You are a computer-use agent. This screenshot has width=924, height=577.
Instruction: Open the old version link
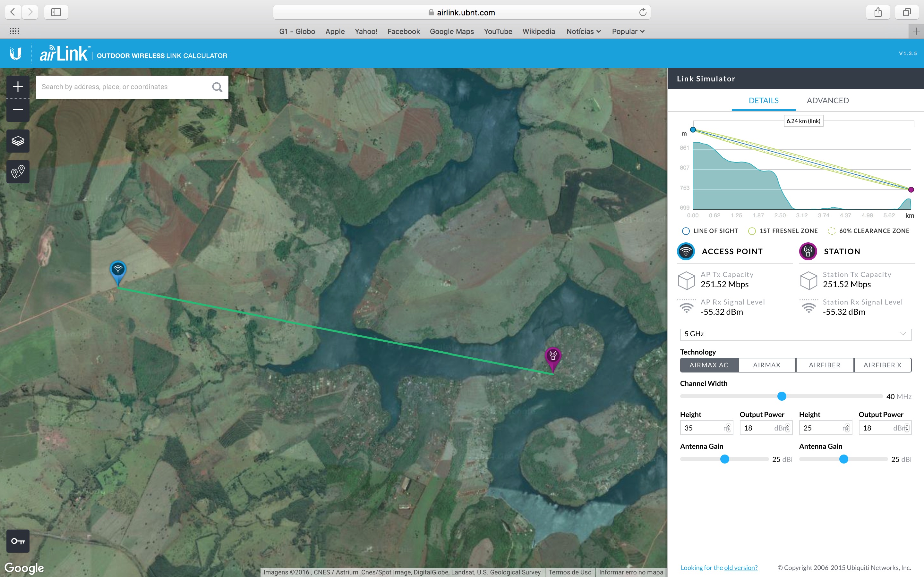click(x=740, y=567)
